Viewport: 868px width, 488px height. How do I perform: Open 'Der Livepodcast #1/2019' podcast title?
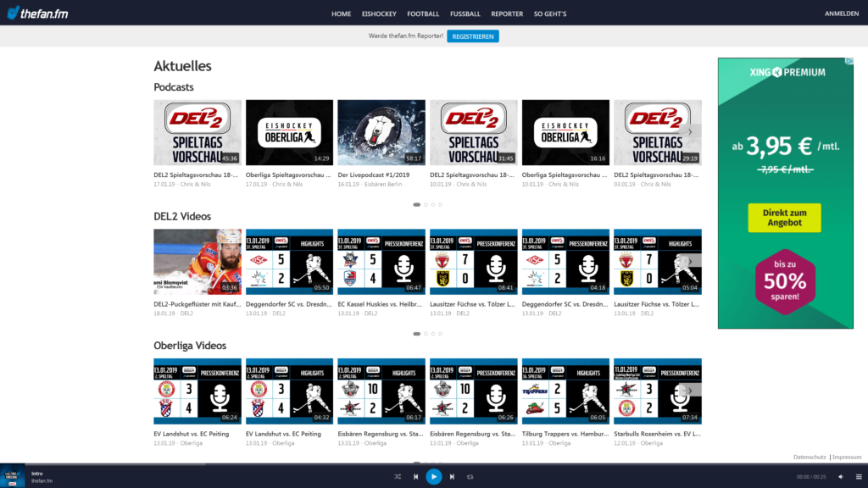point(374,175)
